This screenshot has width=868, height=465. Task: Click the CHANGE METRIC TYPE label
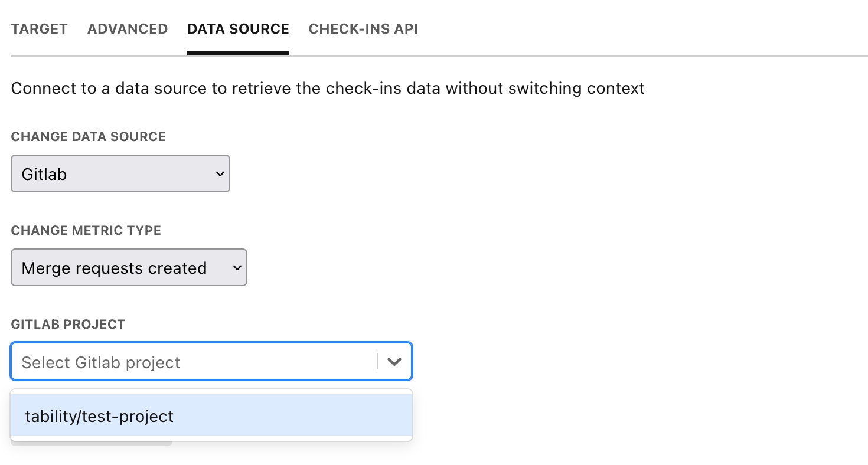click(86, 230)
